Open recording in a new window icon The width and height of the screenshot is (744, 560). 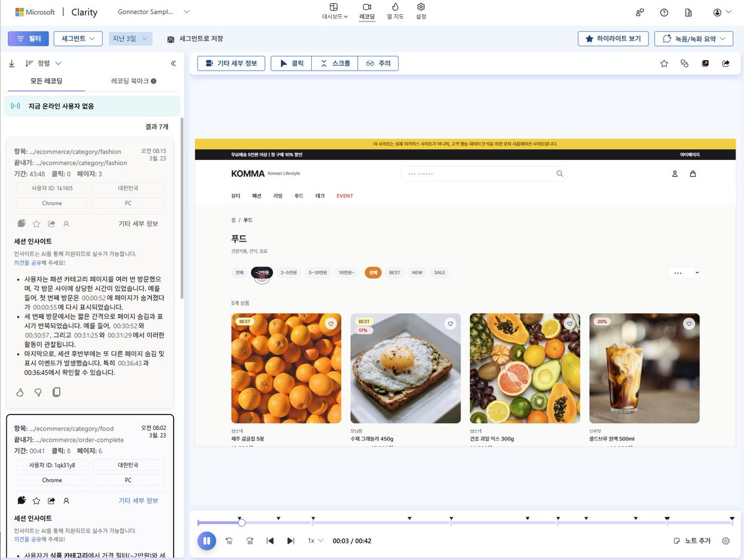pos(705,63)
